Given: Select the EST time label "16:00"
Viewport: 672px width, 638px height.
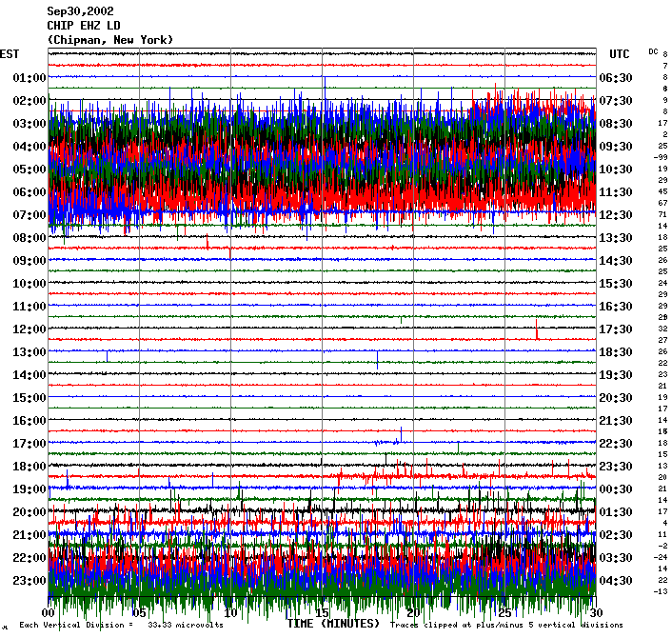Looking at the screenshot, I should [x=30, y=421].
